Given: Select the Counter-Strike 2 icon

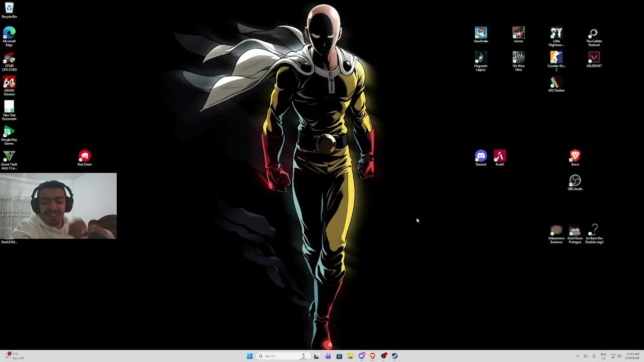Looking at the screenshot, I should (x=556, y=61).
